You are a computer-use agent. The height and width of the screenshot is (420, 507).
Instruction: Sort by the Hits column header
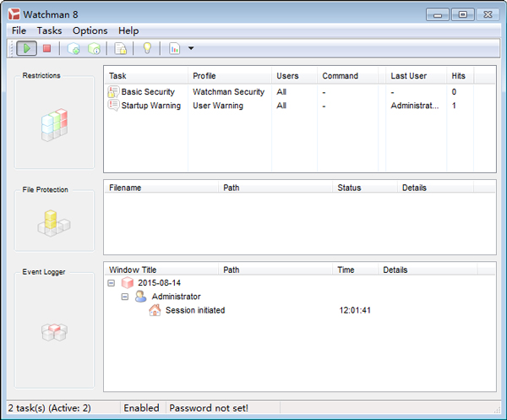(461, 76)
